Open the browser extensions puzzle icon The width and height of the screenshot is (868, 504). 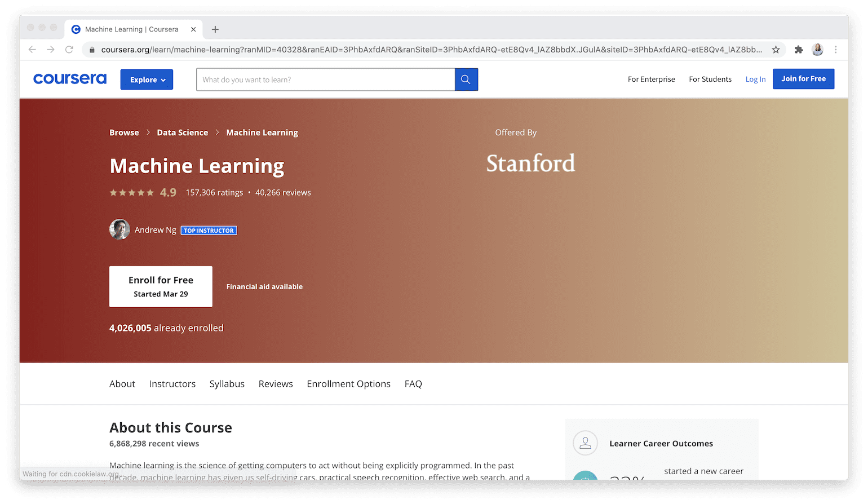click(799, 50)
